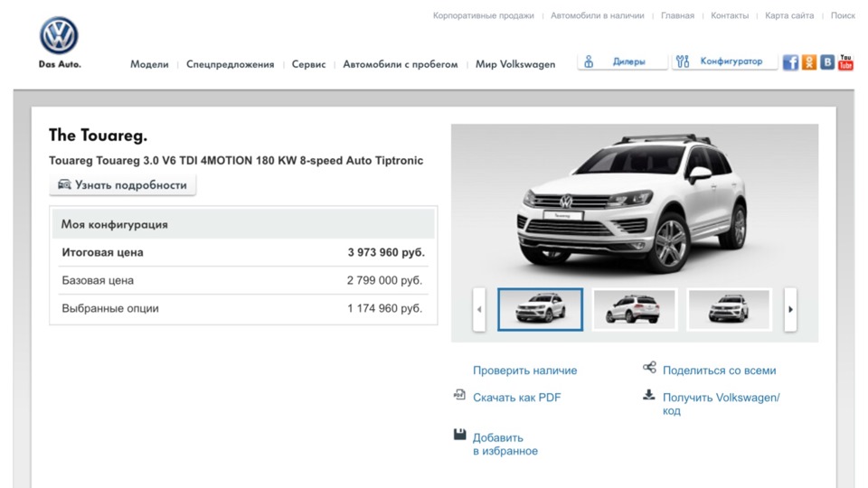Click the download arrow icon
868x488 pixels.
point(649,395)
